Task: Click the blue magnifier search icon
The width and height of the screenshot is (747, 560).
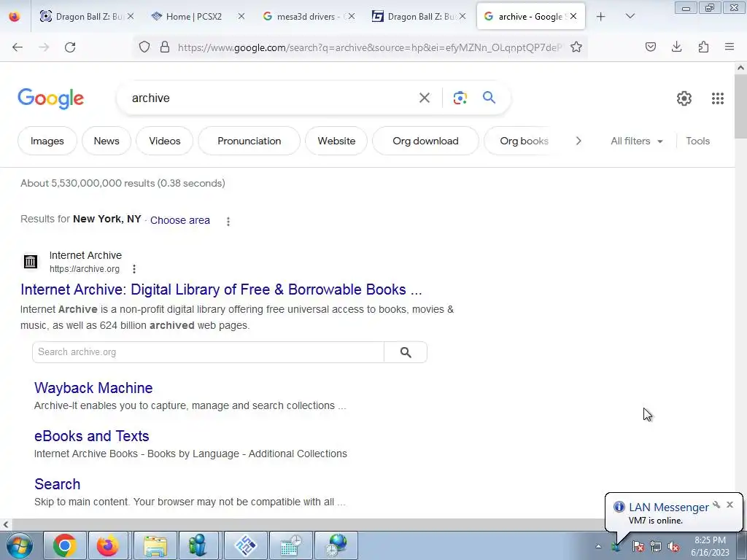Action: pos(489,98)
